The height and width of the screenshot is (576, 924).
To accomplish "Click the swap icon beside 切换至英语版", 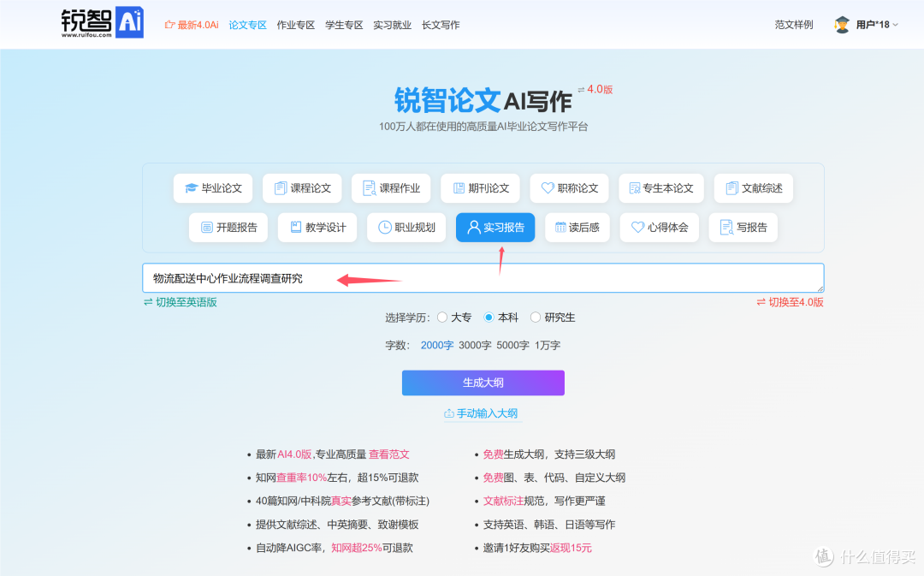I will [148, 302].
